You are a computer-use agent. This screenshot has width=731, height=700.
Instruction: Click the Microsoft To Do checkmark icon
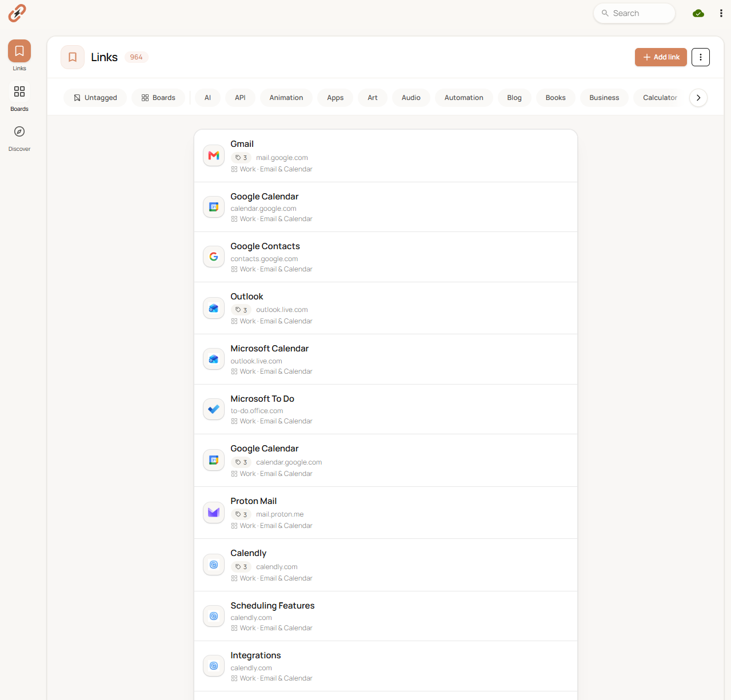(x=214, y=409)
